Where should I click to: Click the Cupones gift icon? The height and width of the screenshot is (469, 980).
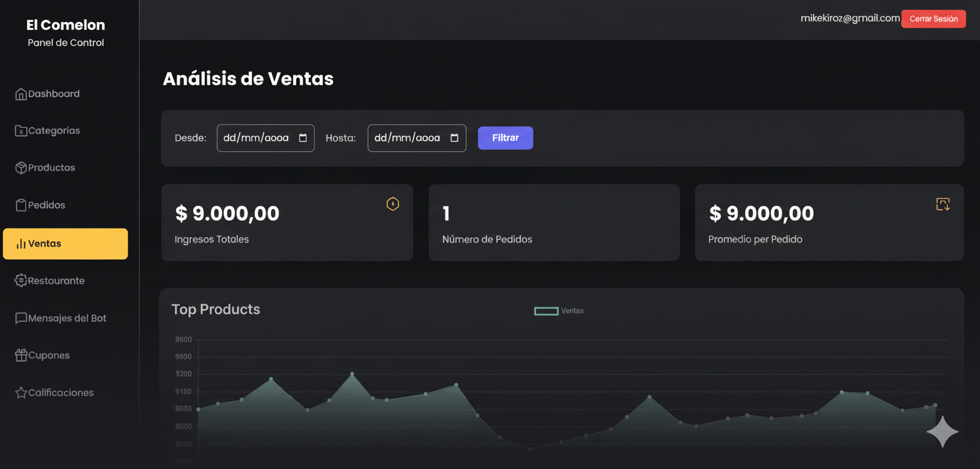21,356
